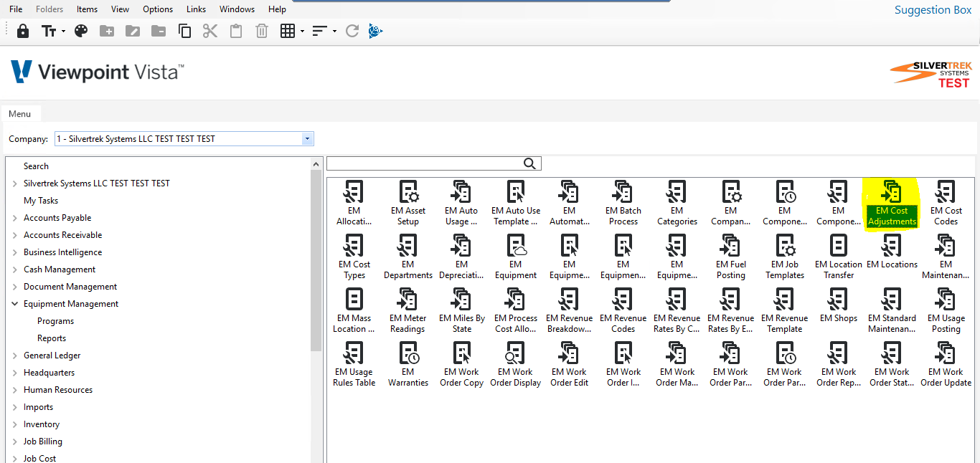Open the EM Categories program
The height and width of the screenshot is (463, 980).
pos(677,204)
